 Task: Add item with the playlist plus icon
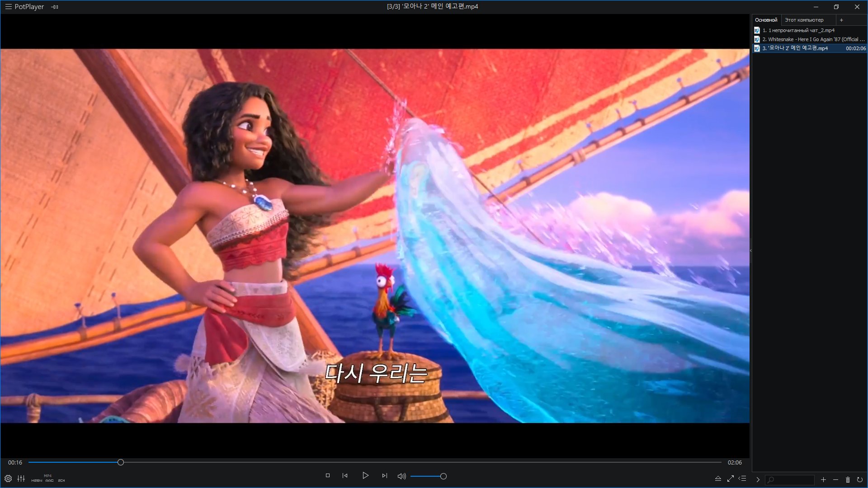click(823, 480)
